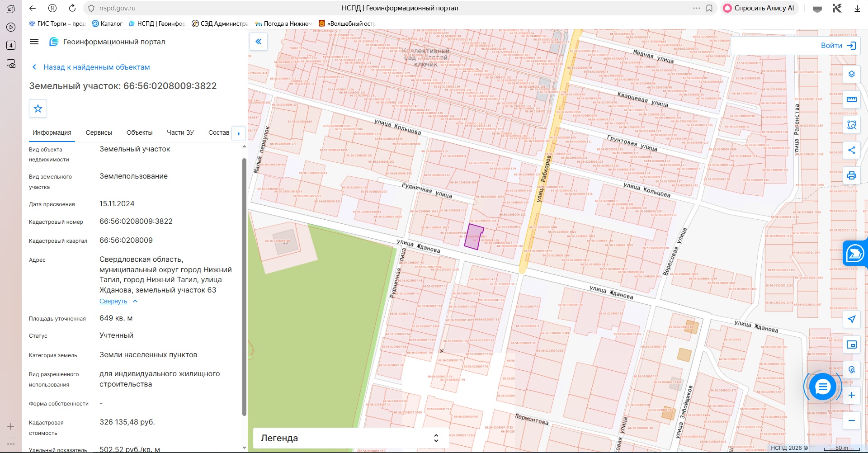868x453 pixels.
Task: Collapse the side panel with double chevron
Action: pos(259,42)
